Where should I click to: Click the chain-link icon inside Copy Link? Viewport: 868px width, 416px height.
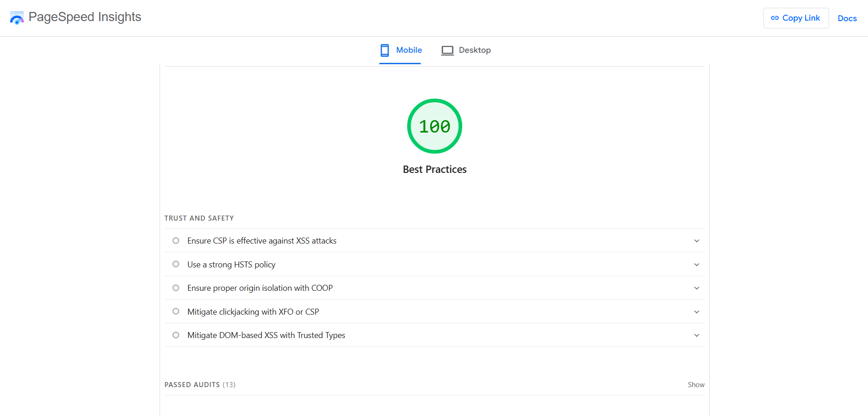pyautogui.click(x=774, y=18)
